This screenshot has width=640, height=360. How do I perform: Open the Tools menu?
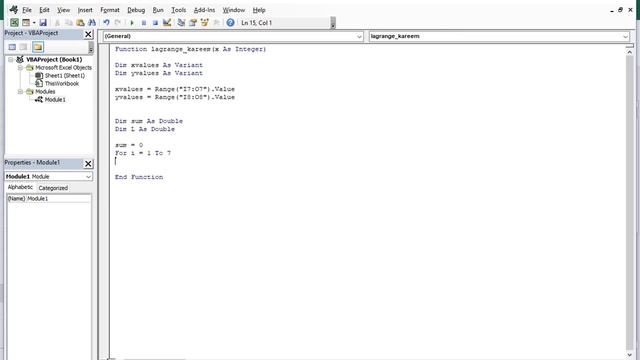coord(178,10)
